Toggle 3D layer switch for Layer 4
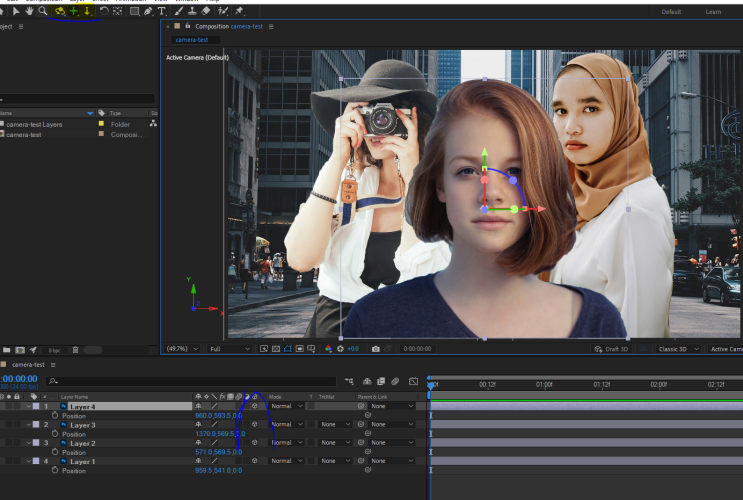The width and height of the screenshot is (743, 500). (256, 407)
